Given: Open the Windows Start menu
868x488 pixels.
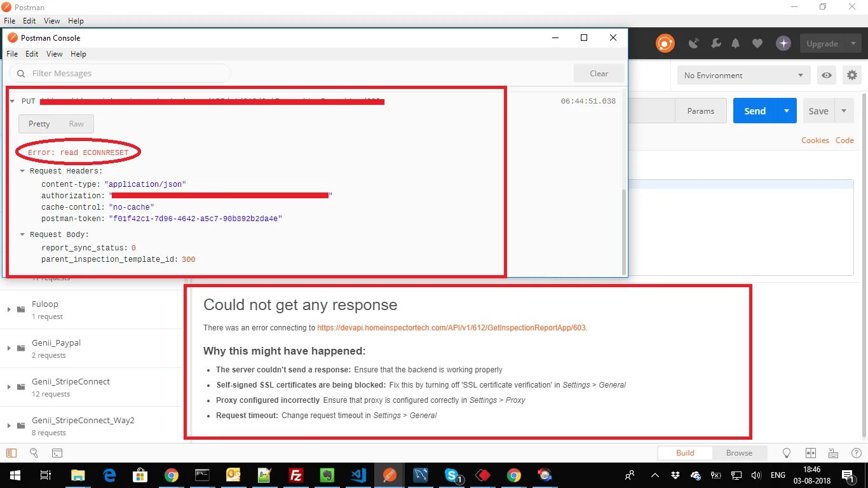Looking at the screenshot, I should [15, 475].
